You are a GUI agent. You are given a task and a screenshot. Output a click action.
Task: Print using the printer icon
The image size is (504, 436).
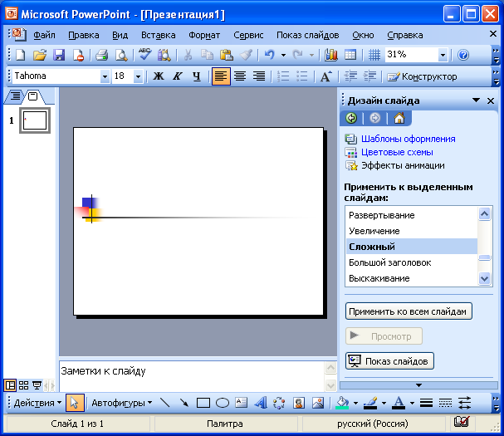101,55
